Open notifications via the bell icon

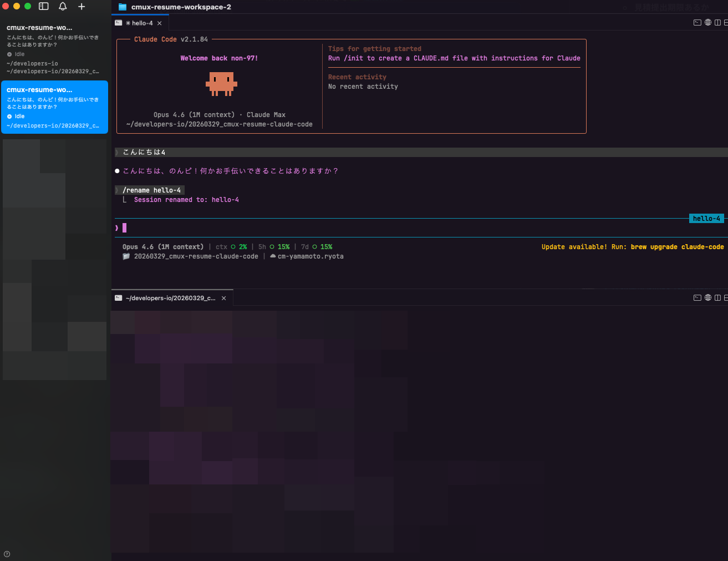click(x=63, y=7)
